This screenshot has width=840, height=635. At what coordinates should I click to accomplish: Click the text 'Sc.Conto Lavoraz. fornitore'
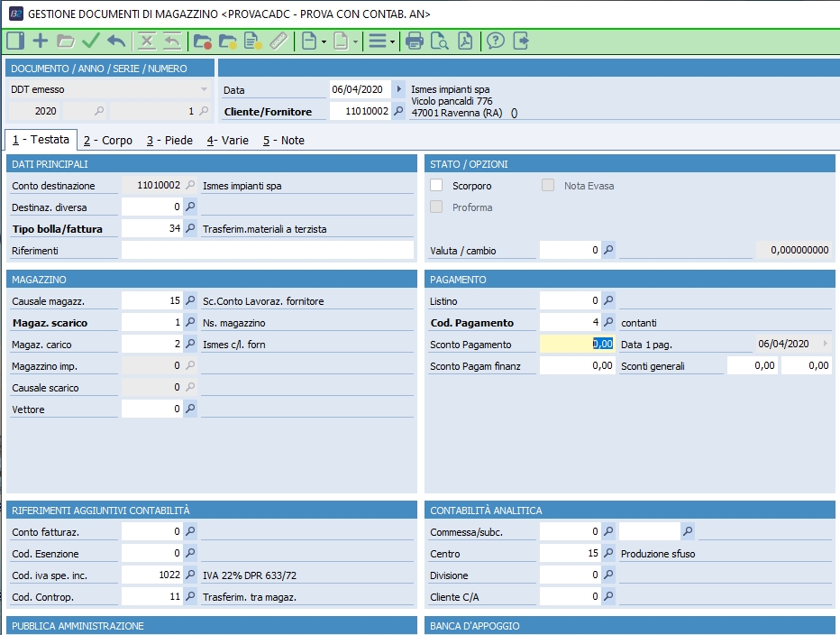tap(263, 301)
